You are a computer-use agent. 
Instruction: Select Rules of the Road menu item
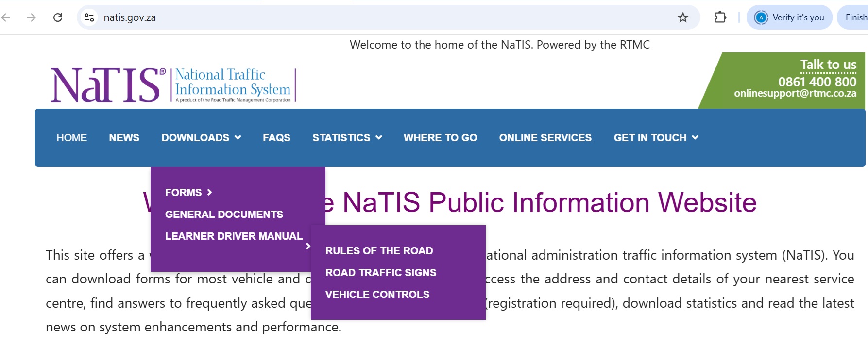tap(379, 251)
